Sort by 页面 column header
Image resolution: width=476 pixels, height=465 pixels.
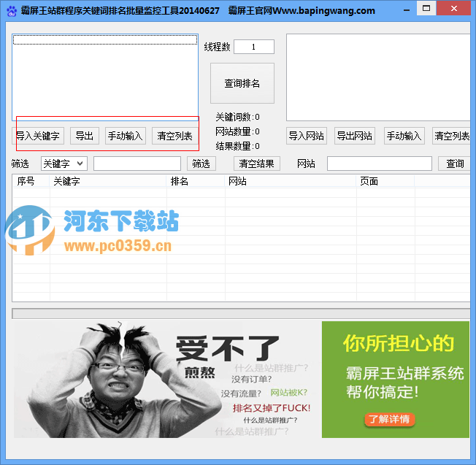coord(385,181)
